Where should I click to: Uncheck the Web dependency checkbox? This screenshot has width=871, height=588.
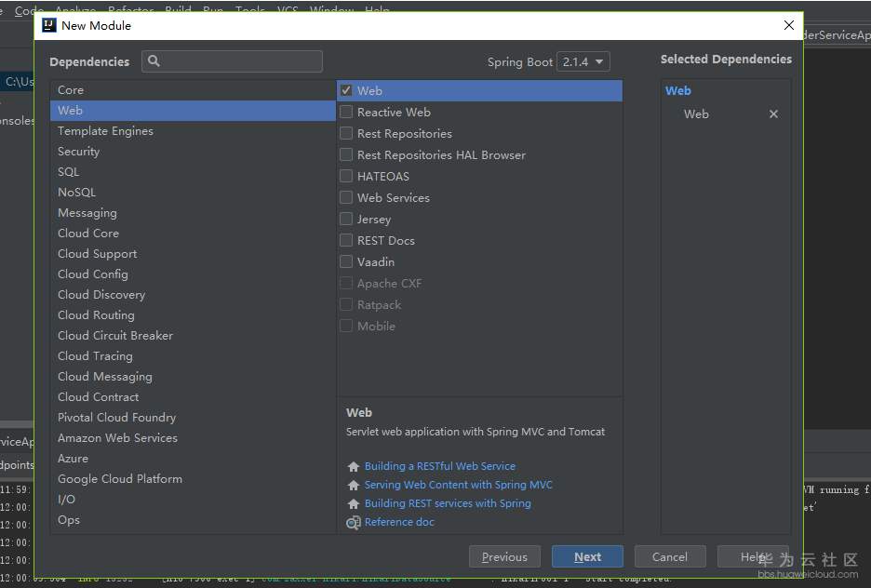pos(346,90)
